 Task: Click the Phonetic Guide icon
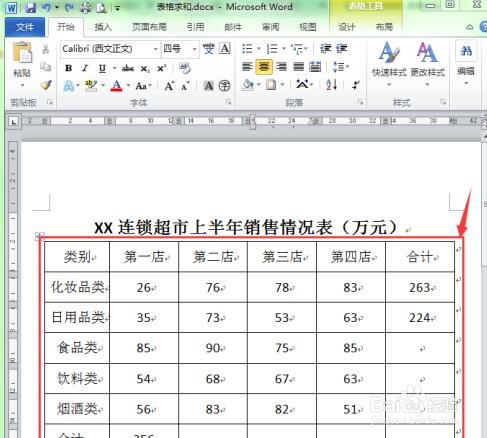tap(209, 49)
